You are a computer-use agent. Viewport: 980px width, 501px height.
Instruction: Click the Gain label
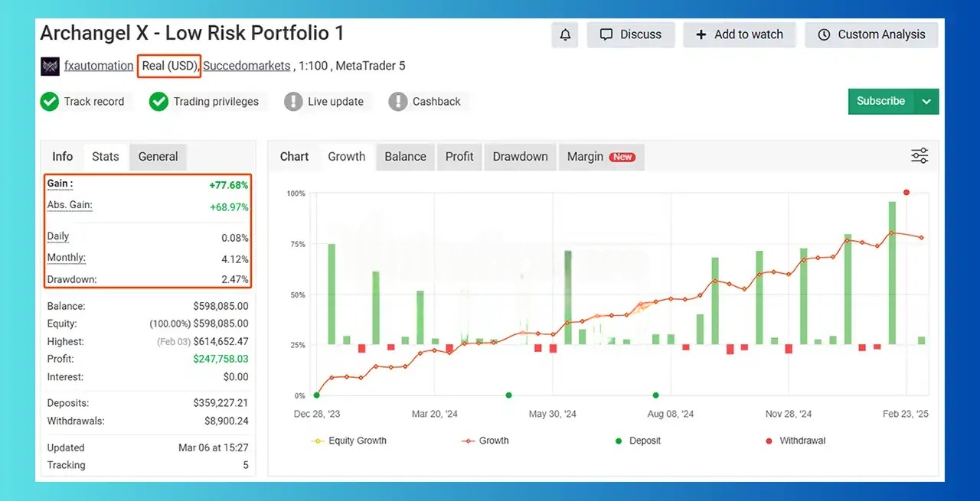click(x=60, y=184)
